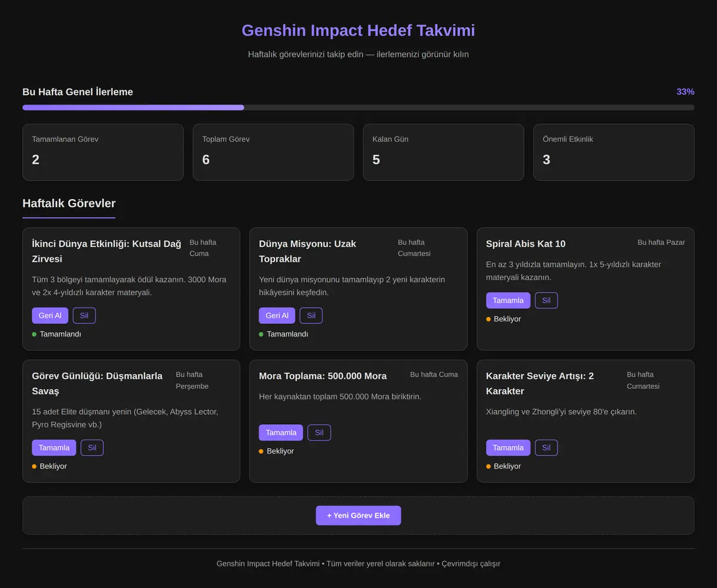Click the weekly overall progress bar

358,108
